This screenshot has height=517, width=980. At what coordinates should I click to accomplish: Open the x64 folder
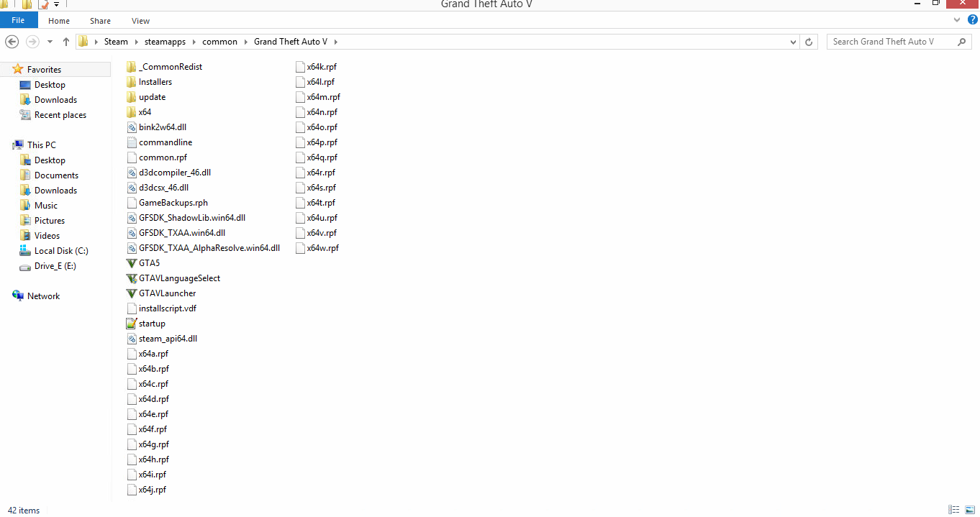(144, 111)
